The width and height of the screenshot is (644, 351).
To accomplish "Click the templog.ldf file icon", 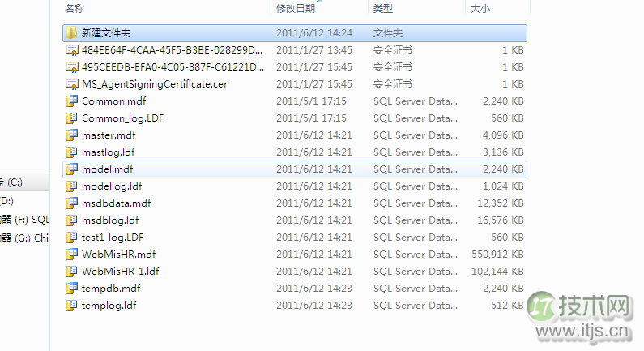I will (x=71, y=306).
